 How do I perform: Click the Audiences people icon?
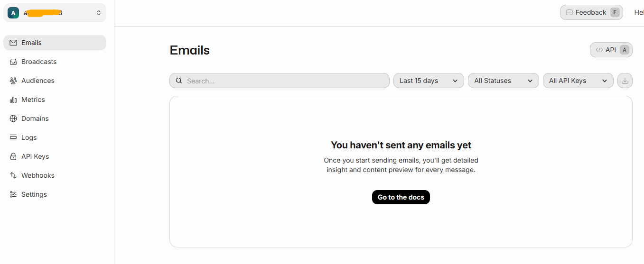[13, 81]
